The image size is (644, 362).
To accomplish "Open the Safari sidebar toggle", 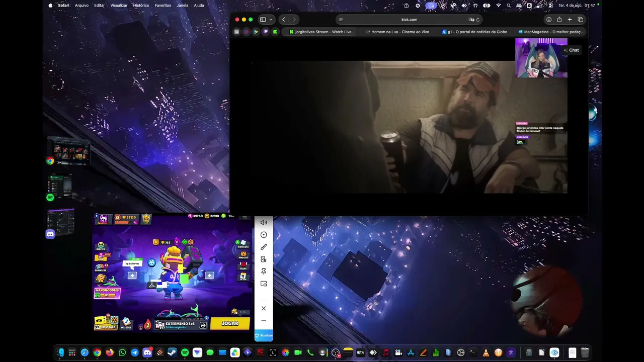I will click(263, 20).
